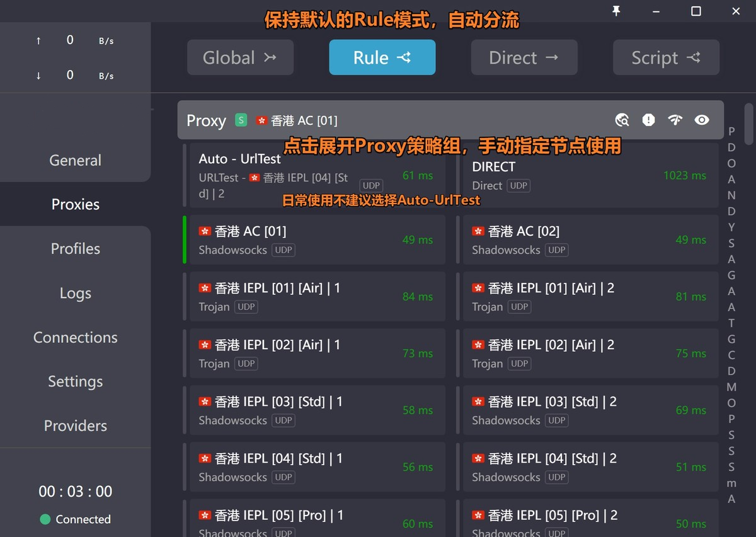Select the Auto - UrlTest group card
The height and width of the screenshot is (537, 756).
coord(315,175)
